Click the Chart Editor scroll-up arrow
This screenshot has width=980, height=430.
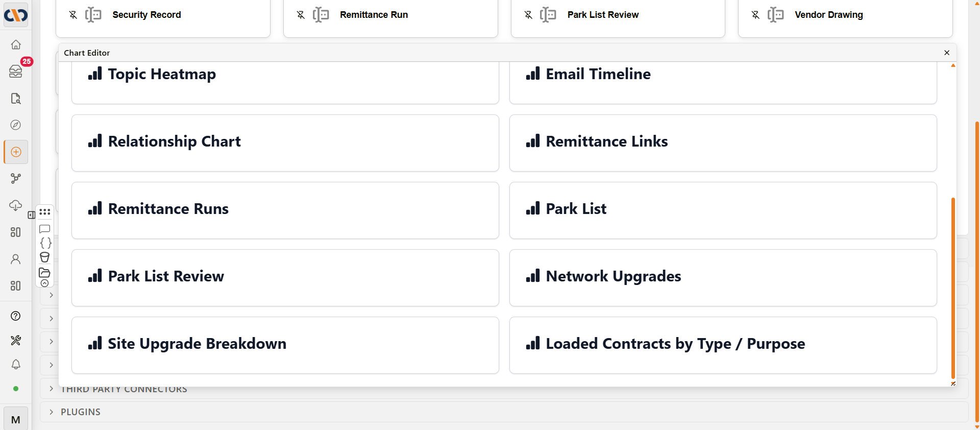(x=953, y=65)
